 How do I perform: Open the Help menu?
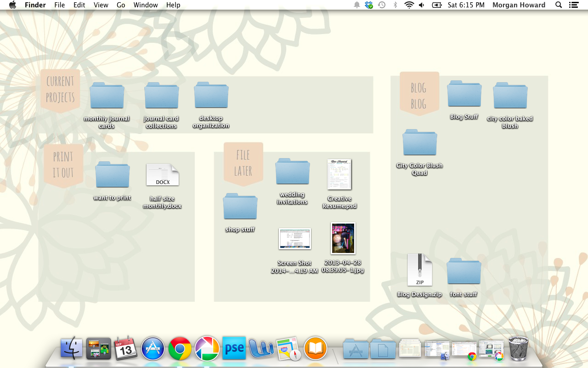click(173, 5)
